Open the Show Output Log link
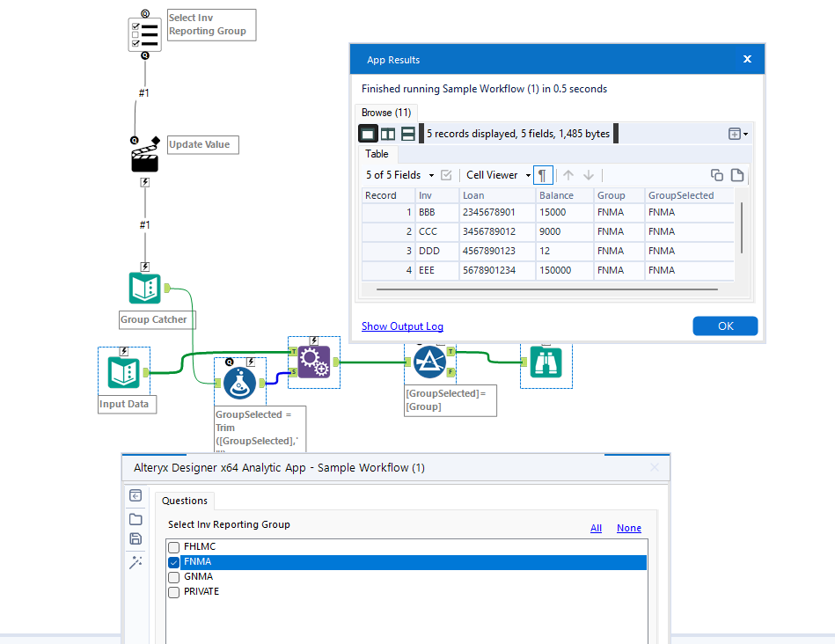The image size is (835, 644). click(403, 326)
